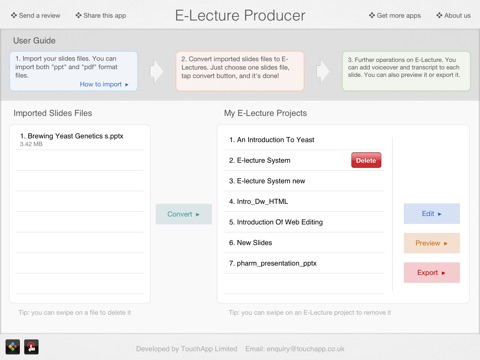Delete the E-lecture System project
The width and height of the screenshot is (480, 360).
tap(366, 160)
